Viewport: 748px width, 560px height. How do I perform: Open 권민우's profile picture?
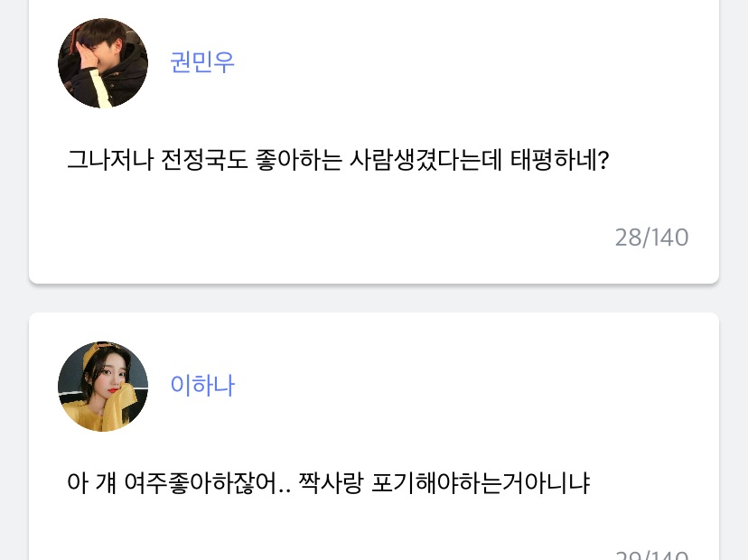pyautogui.click(x=103, y=63)
